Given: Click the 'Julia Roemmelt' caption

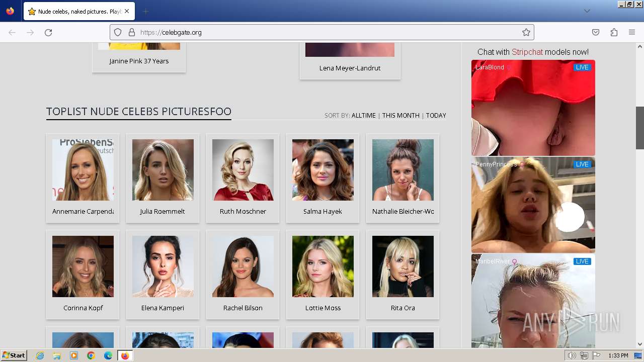Looking at the screenshot, I should (163, 211).
